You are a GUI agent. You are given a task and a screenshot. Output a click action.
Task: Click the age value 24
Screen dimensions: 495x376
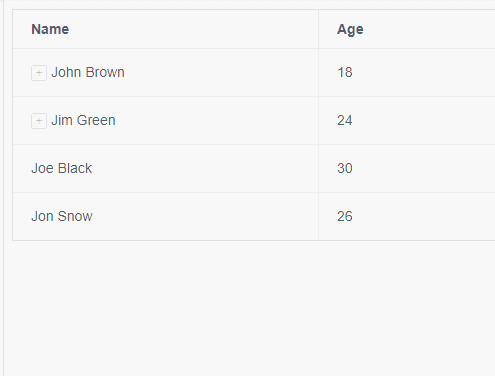[345, 120]
